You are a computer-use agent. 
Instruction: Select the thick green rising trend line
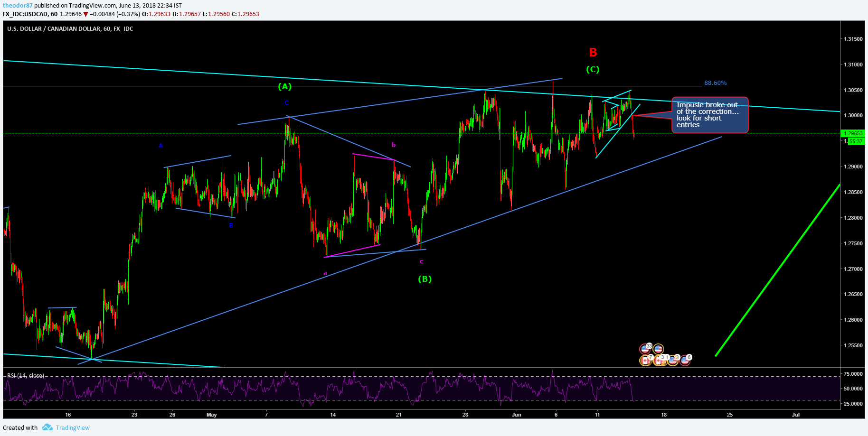778,269
